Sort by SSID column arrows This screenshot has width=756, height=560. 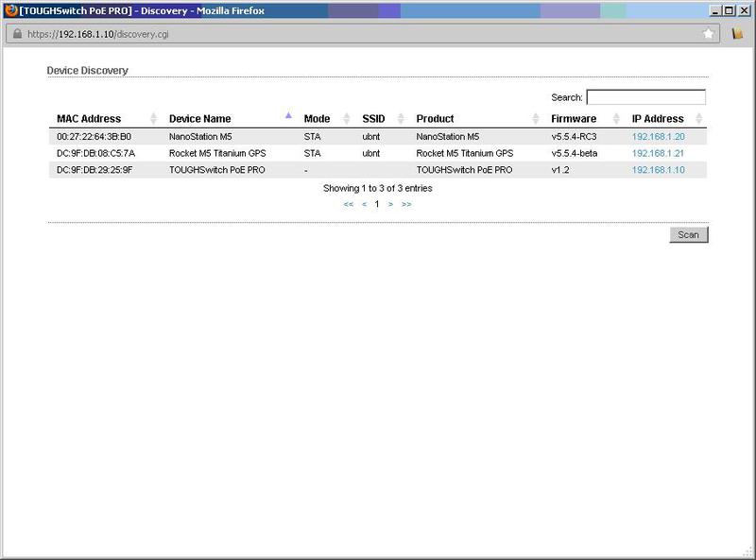[400, 118]
